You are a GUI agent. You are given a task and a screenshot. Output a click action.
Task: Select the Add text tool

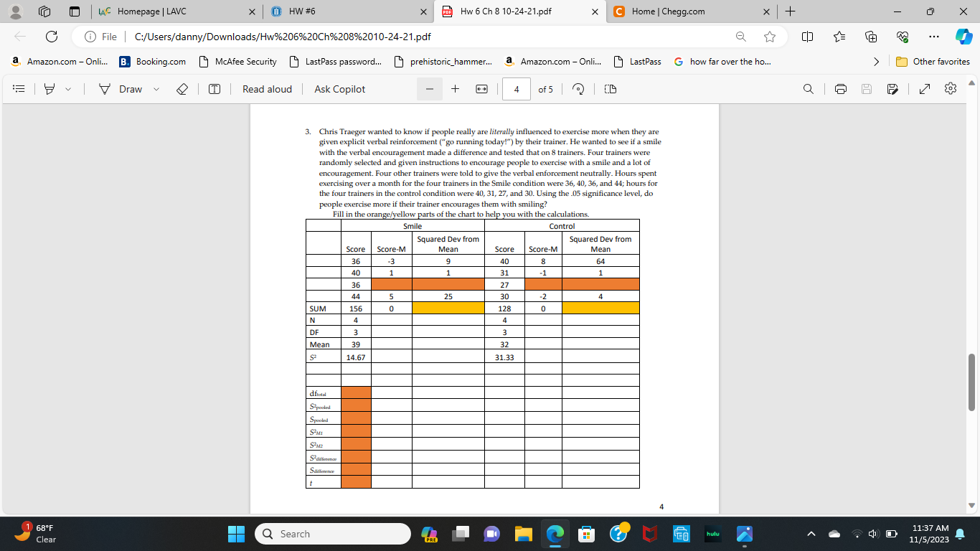click(215, 89)
